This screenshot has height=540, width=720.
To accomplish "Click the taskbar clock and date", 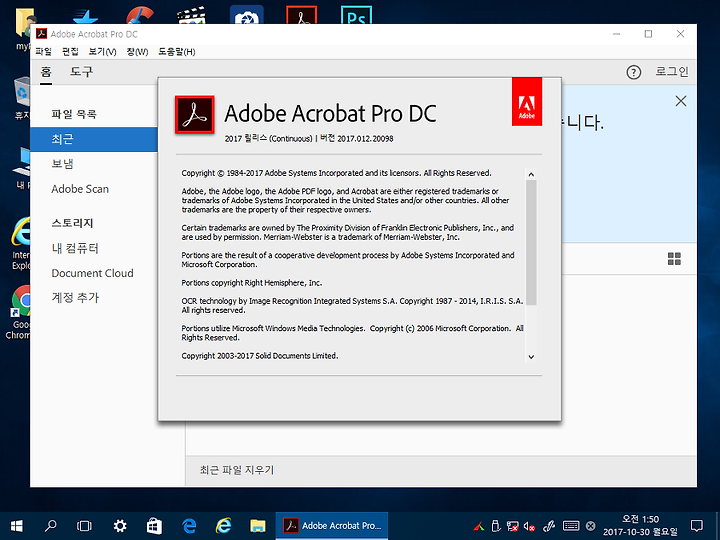I will point(640,526).
